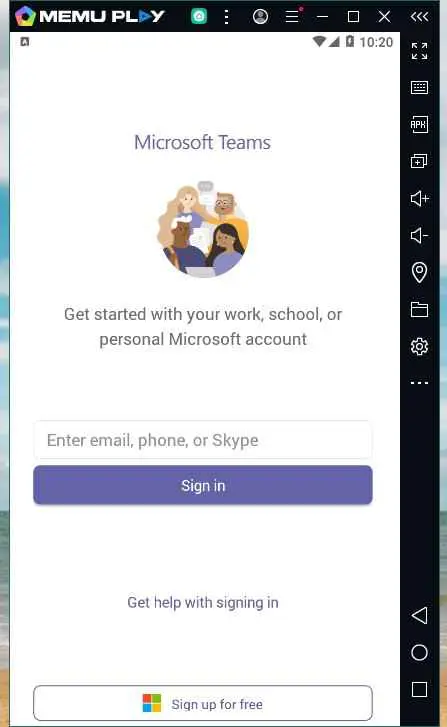This screenshot has width=447, height=727.
Task: Tap the Android back triangle button
Action: [419, 615]
